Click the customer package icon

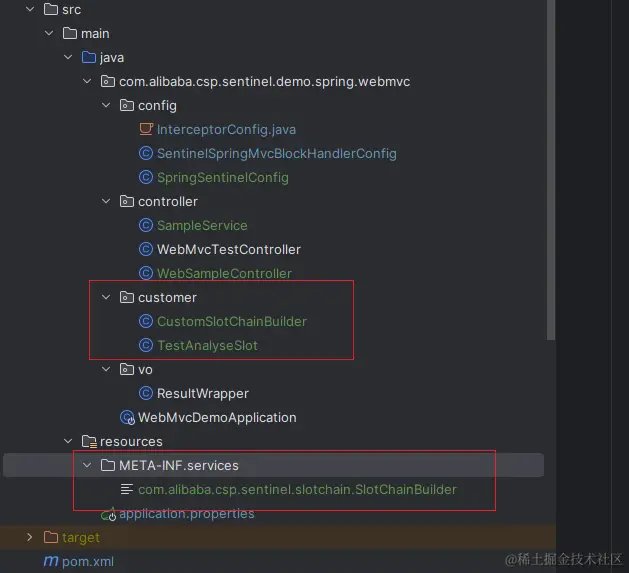click(127, 297)
